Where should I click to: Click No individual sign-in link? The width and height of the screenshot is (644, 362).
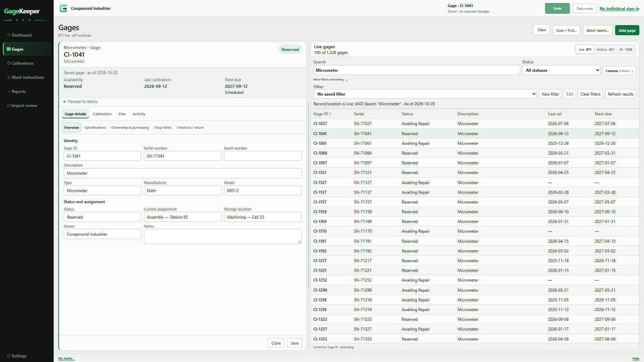[619, 9]
